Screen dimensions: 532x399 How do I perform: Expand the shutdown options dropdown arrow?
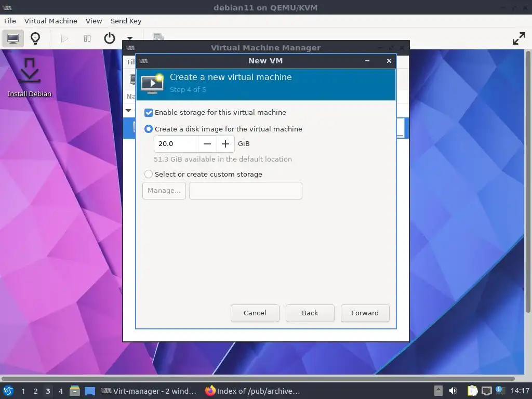pyautogui.click(x=129, y=38)
